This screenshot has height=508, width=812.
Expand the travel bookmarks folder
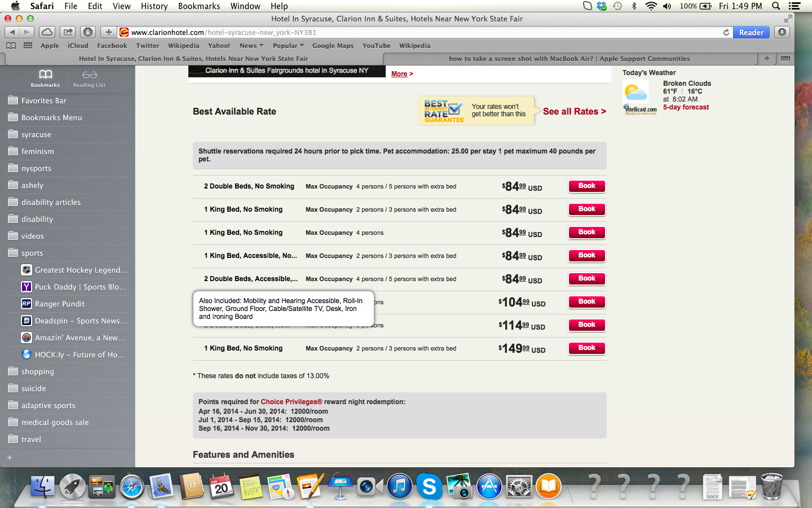[68, 439]
